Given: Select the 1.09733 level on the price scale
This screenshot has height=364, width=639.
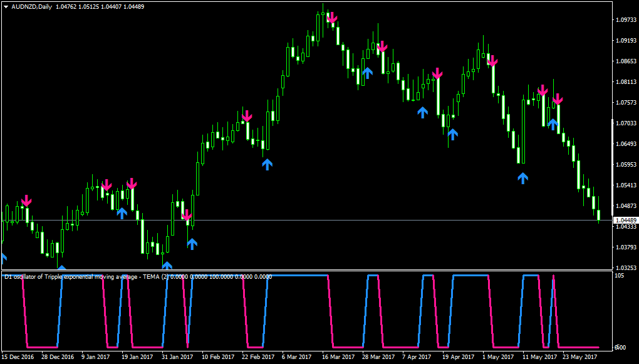Looking at the screenshot, I should tap(627, 19).
